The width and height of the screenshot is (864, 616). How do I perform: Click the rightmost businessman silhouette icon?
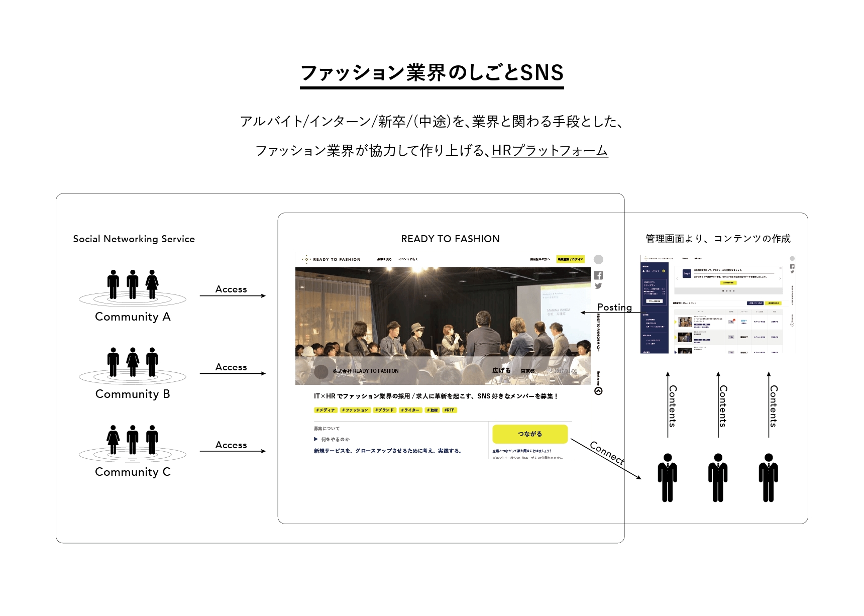768,478
